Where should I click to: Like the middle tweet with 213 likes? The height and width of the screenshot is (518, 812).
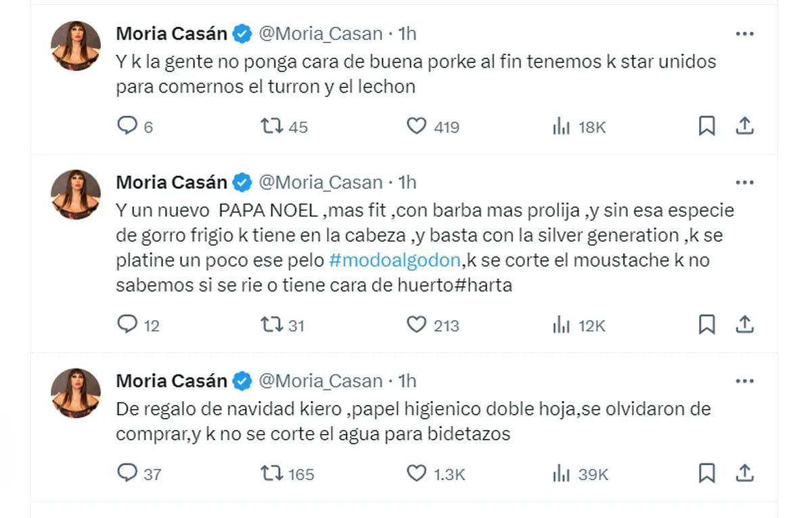[416, 325]
